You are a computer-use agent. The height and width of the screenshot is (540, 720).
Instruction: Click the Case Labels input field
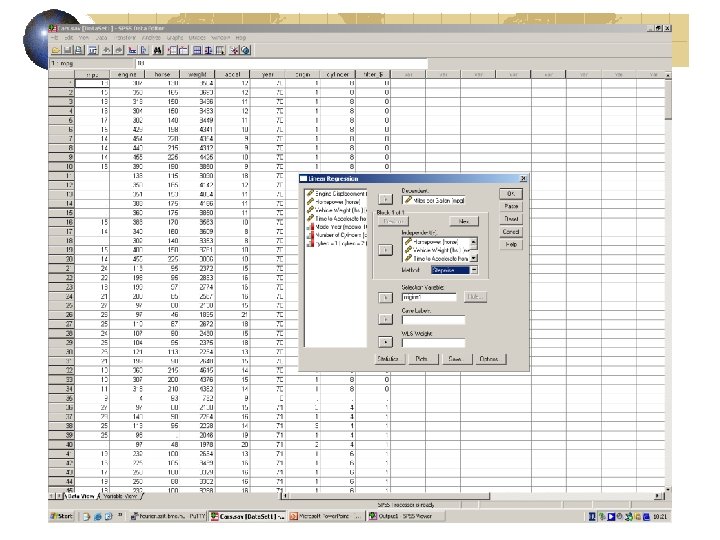click(433, 320)
